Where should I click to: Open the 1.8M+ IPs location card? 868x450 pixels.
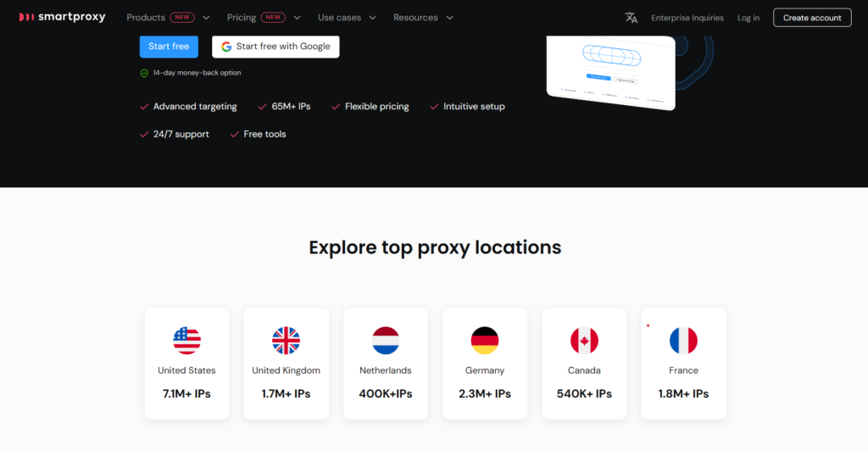684,364
